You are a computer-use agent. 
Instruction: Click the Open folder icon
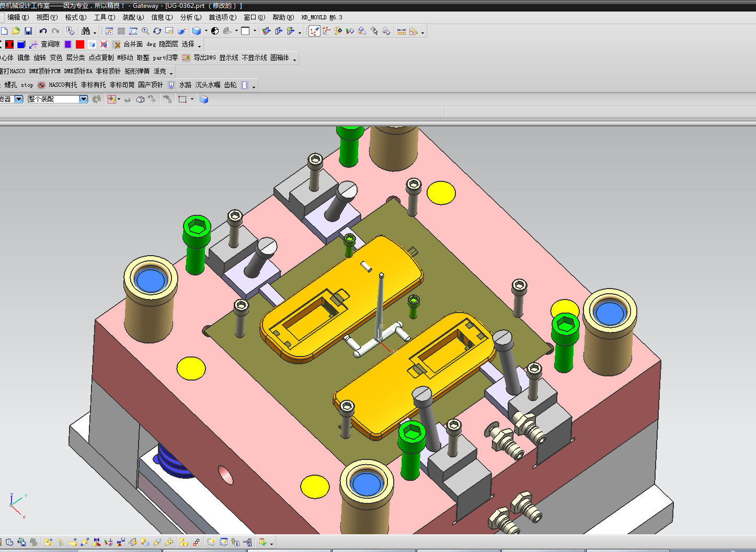tap(16, 31)
